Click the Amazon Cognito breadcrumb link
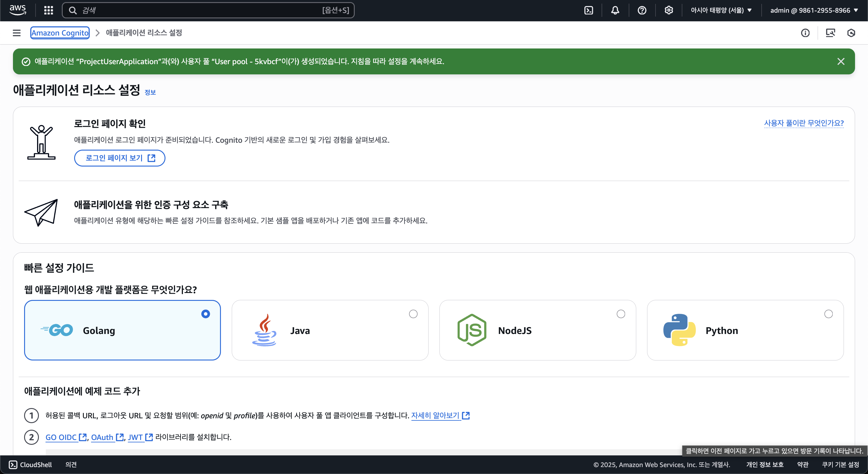The image size is (868, 474). (x=60, y=33)
